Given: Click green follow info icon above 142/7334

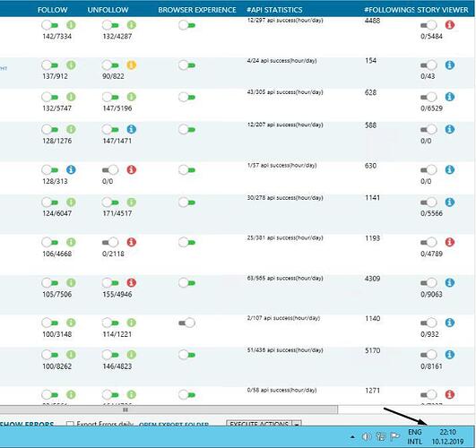Looking at the screenshot, I should [71, 25].
